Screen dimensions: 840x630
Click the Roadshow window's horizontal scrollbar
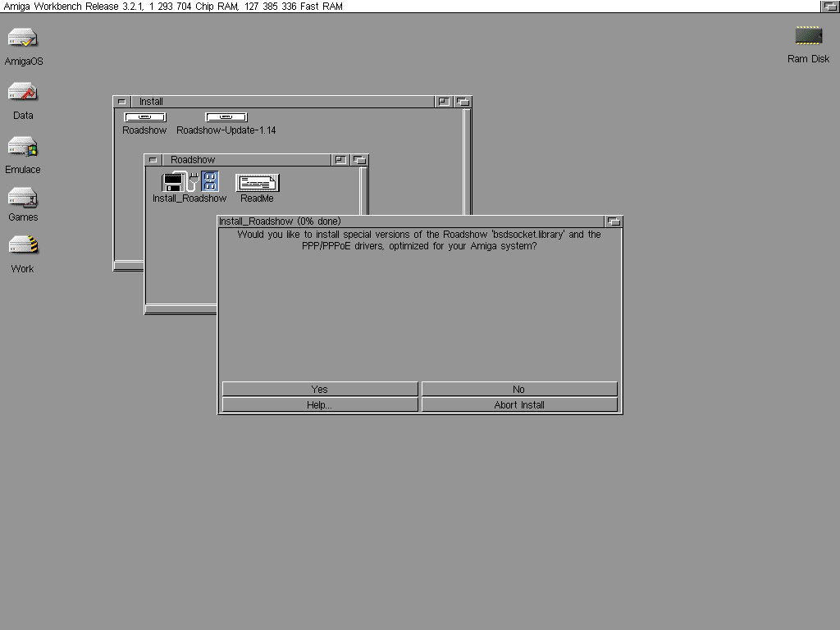pos(180,309)
